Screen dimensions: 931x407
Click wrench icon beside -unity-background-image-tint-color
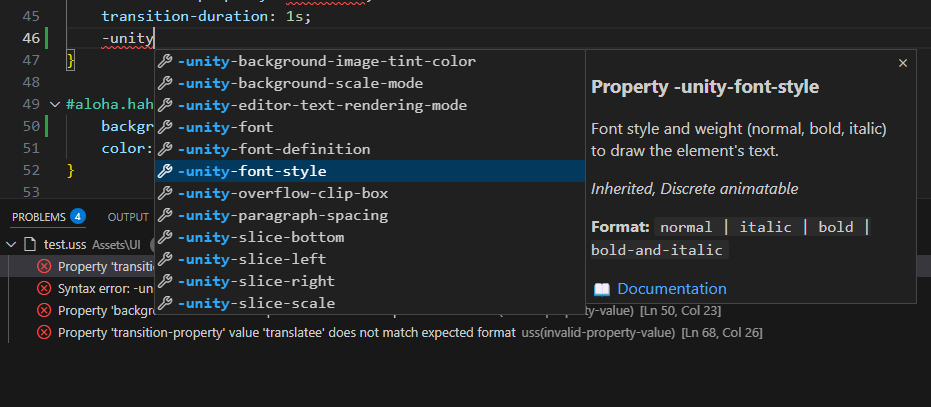tap(166, 61)
